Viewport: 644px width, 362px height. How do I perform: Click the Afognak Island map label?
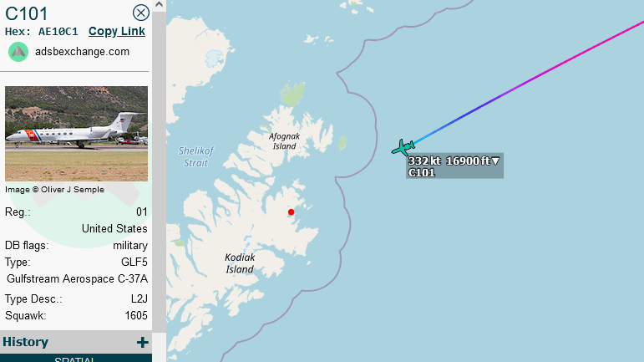pyautogui.click(x=284, y=141)
